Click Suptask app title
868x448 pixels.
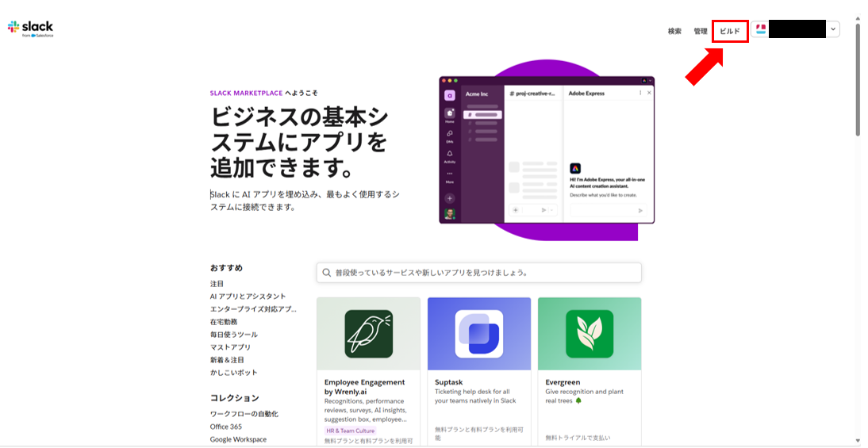[x=449, y=382]
